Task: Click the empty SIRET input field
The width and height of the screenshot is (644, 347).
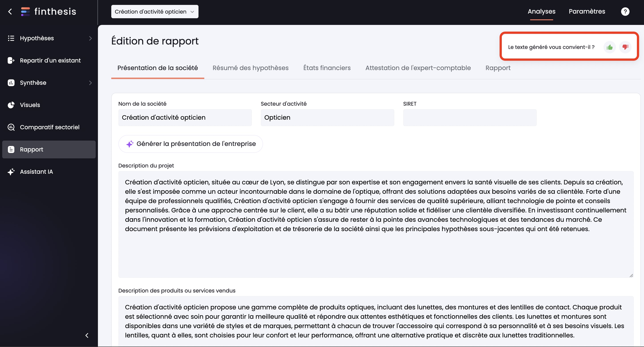Action: pyautogui.click(x=470, y=118)
